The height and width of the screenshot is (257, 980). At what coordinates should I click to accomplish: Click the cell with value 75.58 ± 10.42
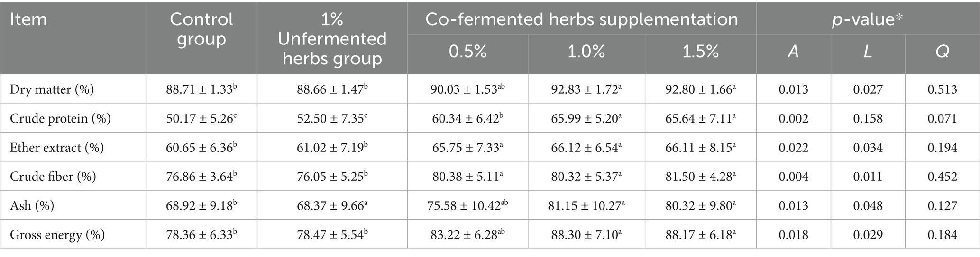pyautogui.click(x=467, y=205)
